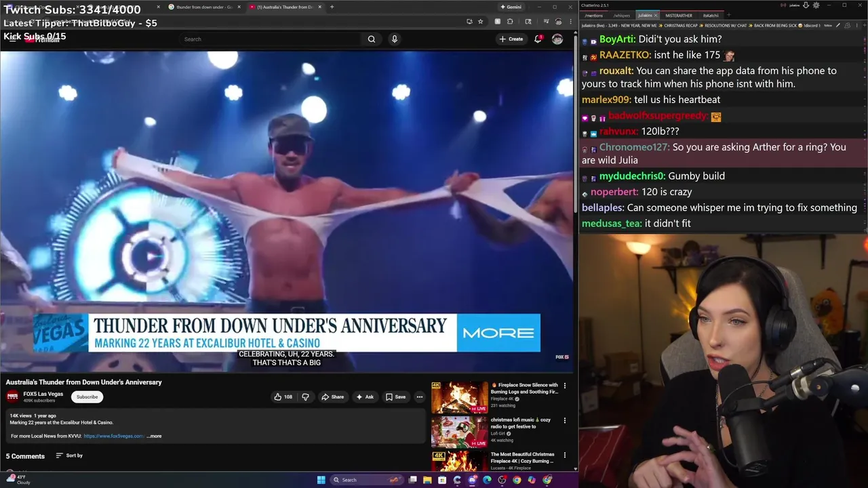Open the Sort by comments dropdown
Image resolution: width=868 pixels, height=488 pixels.
pyautogui.click(x=69, y=455)
